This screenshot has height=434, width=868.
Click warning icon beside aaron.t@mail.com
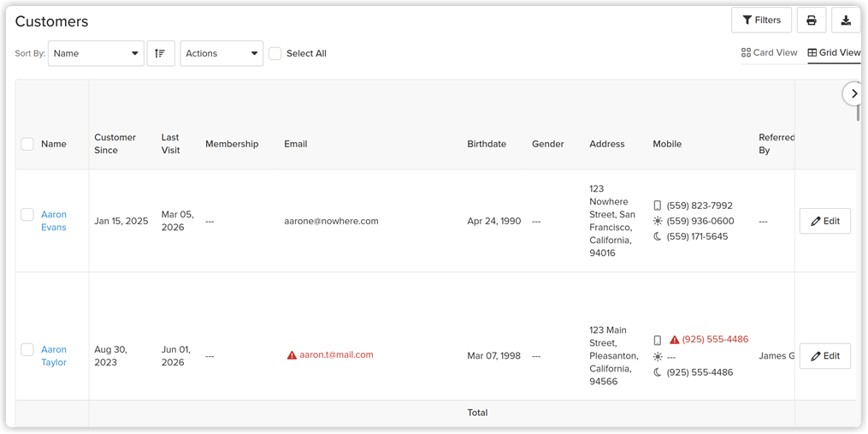coord(292,354)
